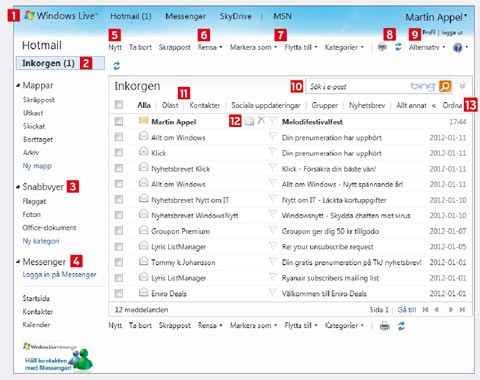This screenshot has height=380, width=480.
Task: Open Hotmail (1) in top navigation
Action: pyautogui.click(x=131, y=16)
